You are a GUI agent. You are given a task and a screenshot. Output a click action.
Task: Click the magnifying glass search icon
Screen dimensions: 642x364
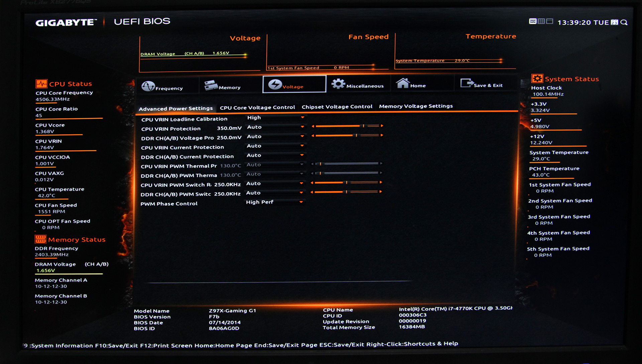624,22
